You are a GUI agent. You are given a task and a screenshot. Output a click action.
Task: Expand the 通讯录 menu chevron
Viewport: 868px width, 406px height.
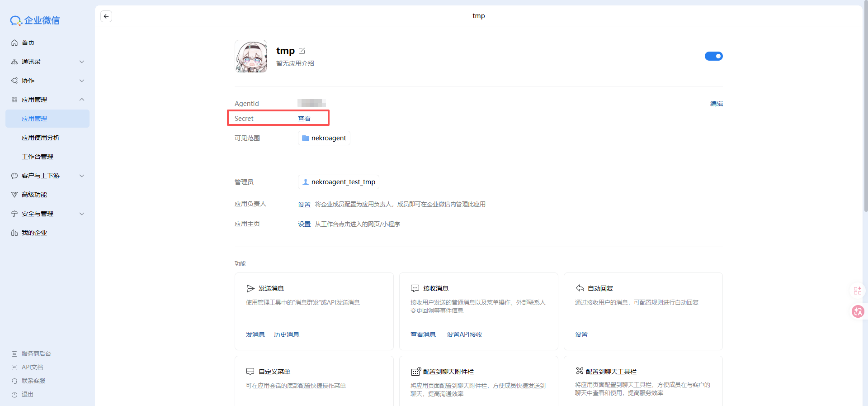(82, 62)
